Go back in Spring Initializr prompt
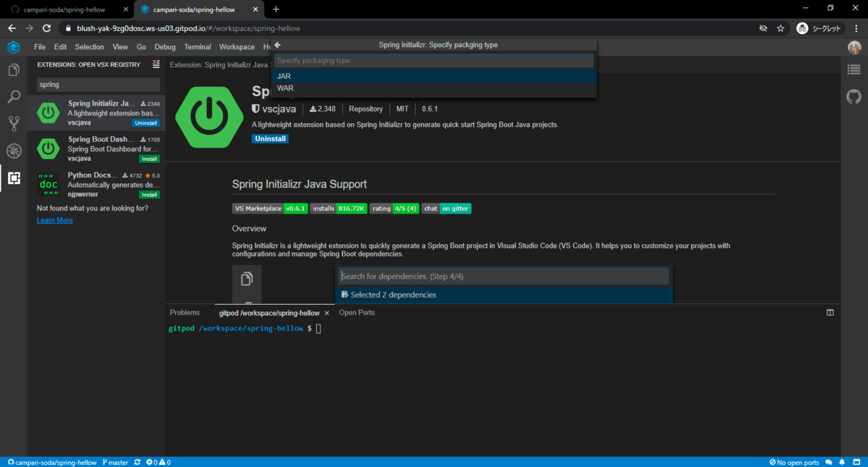 tap(278, 45)
